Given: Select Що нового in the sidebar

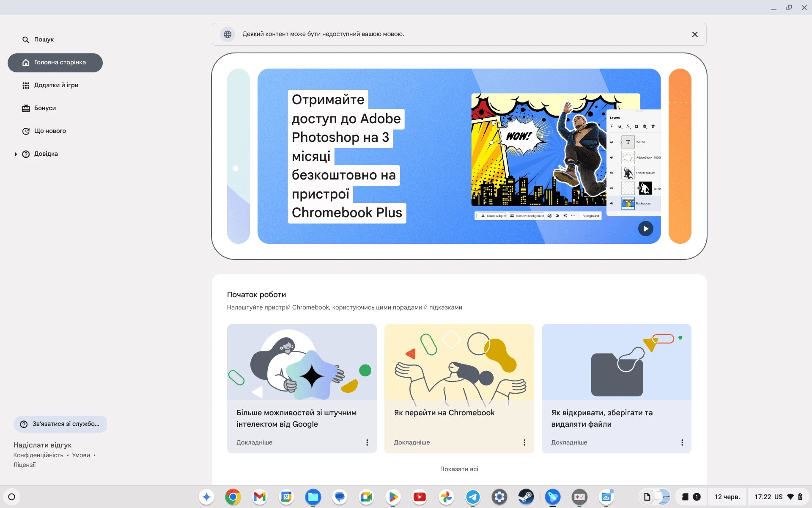Looking at the screenshot, I should click(49, 131).
